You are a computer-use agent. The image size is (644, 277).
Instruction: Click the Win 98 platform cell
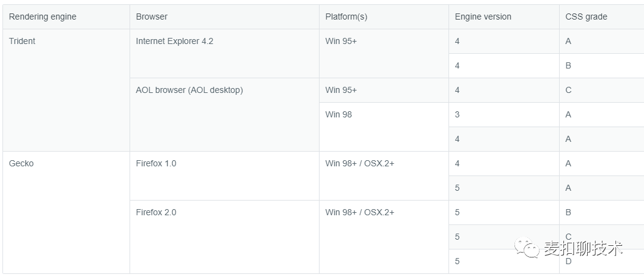(384, 127)
